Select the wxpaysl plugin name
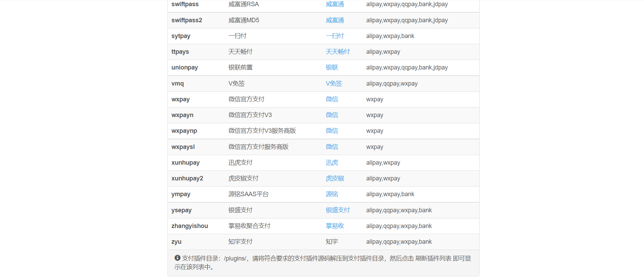 click(183, 147)
